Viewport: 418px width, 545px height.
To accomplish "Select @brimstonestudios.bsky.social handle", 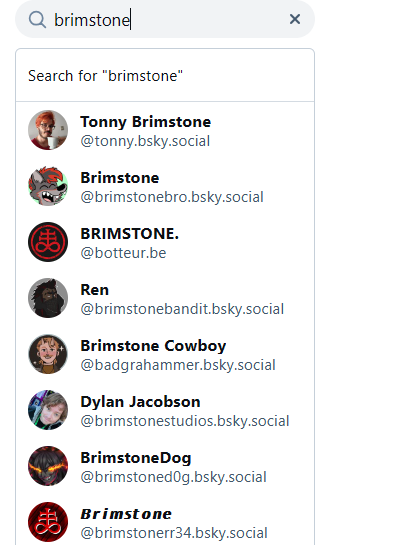I will point(185,421).
